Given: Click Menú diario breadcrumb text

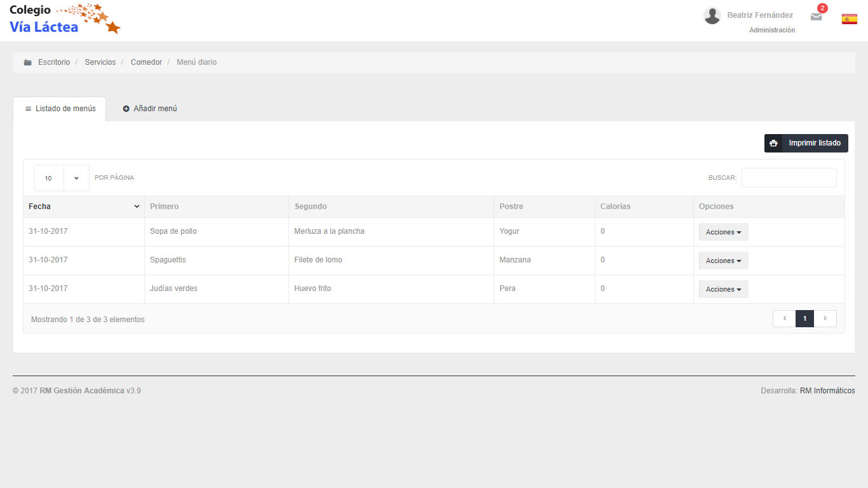Looking at the screenshot, I should 196,62.
